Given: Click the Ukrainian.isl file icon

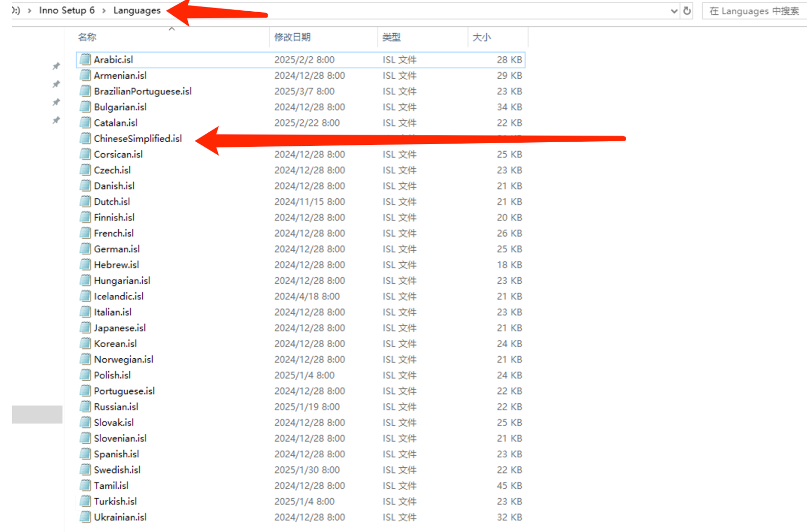Looking at the screenshot, I should click(x=85, y=517).
